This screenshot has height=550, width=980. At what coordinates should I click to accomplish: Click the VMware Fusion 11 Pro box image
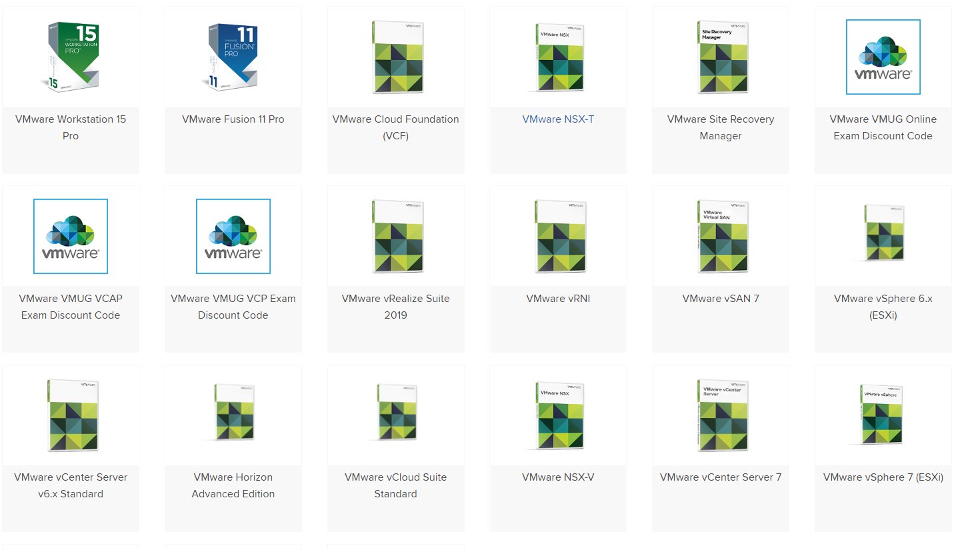(233, 57)
